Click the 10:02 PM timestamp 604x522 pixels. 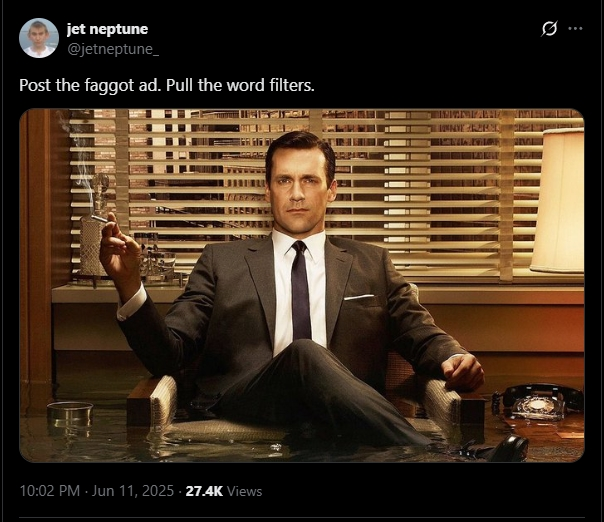pos(49,491)
